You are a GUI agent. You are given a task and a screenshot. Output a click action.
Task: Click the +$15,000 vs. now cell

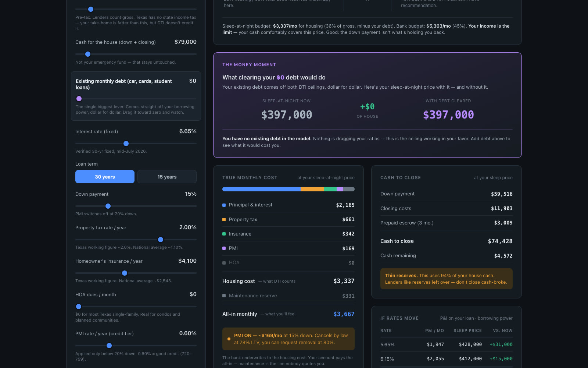pos(501,359)
